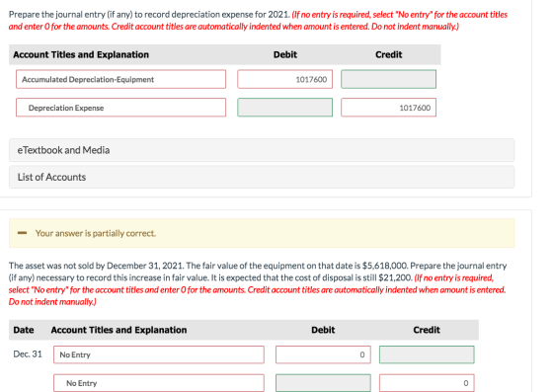The image size is (553, 392).
Task: Click the first table's 'Debit' column header
Action: click(285, 54)
